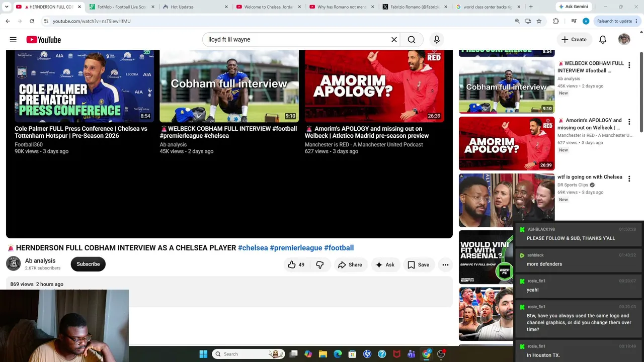Open Chrome extensions puzzle icon
The image size is (644, 362).
(x=556, y=21)
